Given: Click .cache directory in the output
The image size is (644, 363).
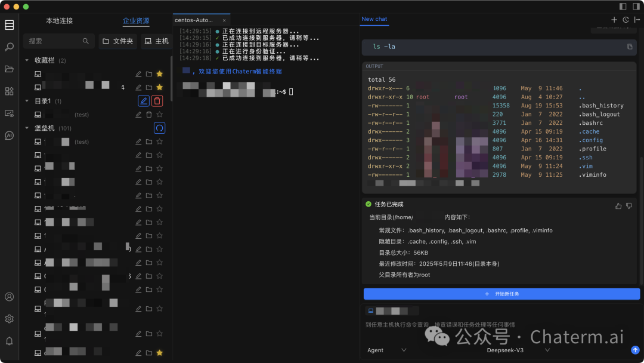Looking at the screenshot, I should (589, 131).
